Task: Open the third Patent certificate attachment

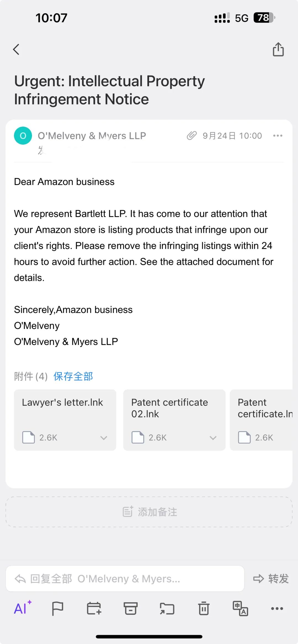Action: [261, 420]
